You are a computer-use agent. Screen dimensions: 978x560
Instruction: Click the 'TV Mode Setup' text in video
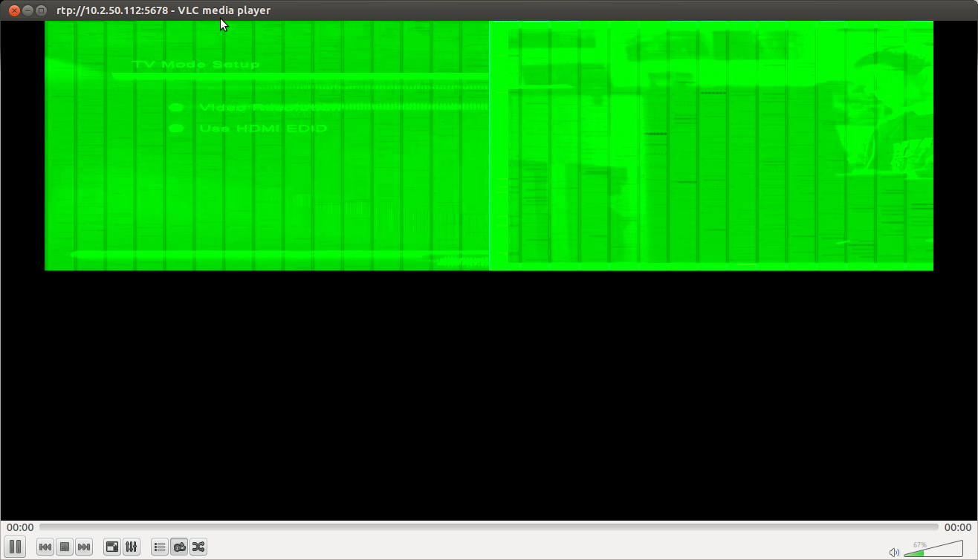coord(196,65)
